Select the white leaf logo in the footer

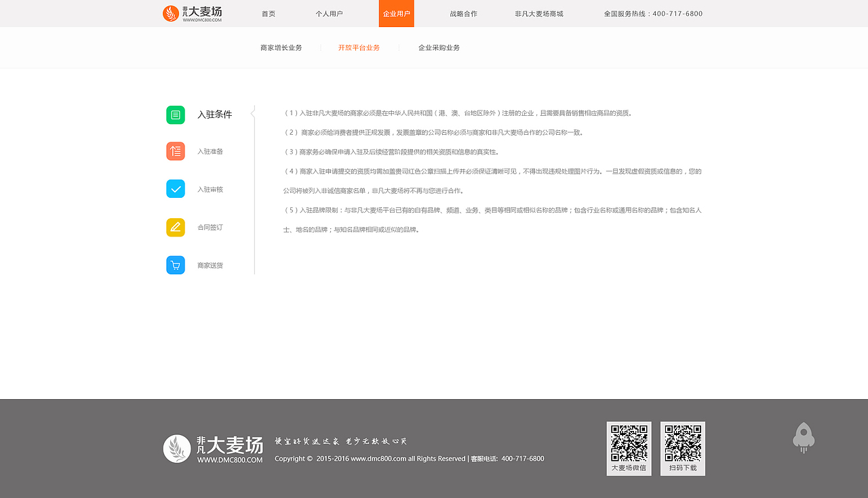(176, 449)
